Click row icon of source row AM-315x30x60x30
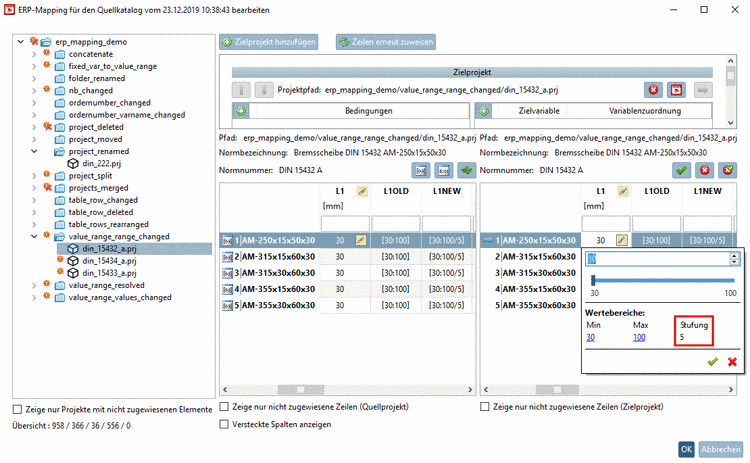This screenshot has width=750, height=463. pyautogui.click(x=228, y=273)
